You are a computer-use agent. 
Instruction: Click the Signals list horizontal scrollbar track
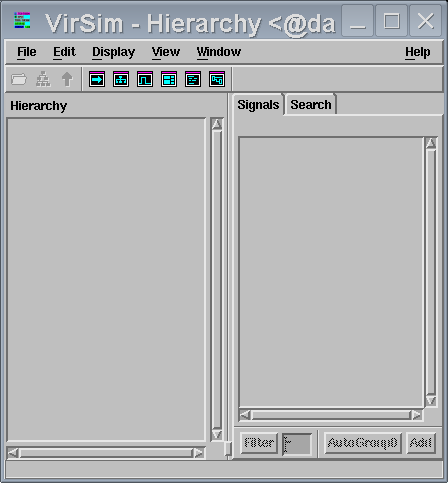(331, 415)
